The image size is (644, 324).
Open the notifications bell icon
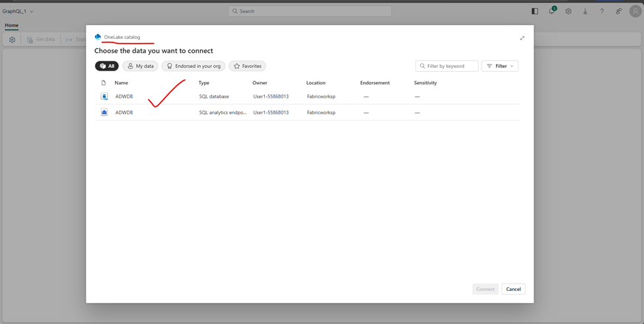pyautogui.click(x=552, y=11)
